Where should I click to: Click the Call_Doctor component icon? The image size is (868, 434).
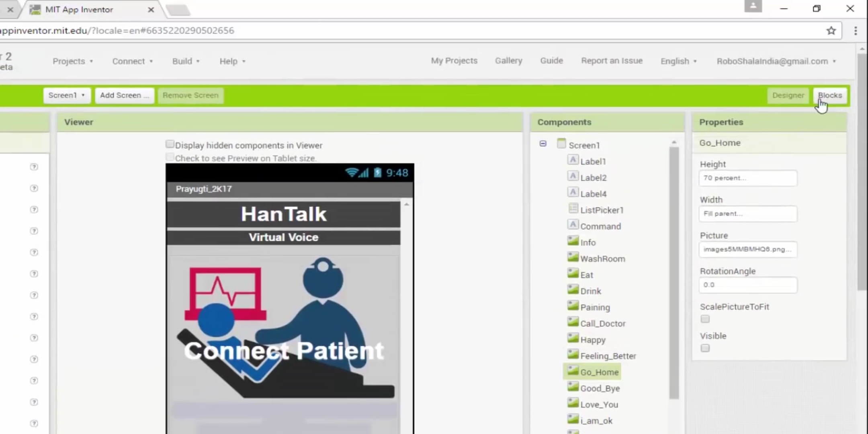point(572,323)
